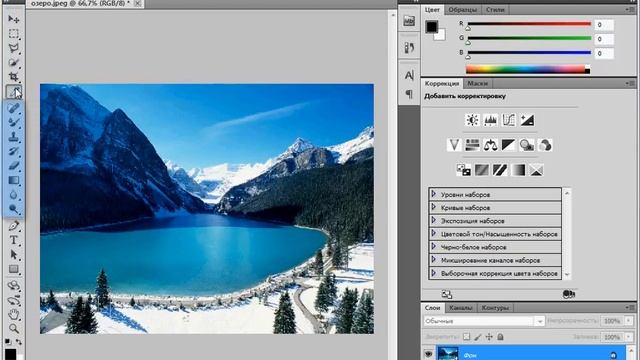Screen dimensions: 640x360
Task: Select the озеро.jpeg document tab
Action: click(80, 4)
